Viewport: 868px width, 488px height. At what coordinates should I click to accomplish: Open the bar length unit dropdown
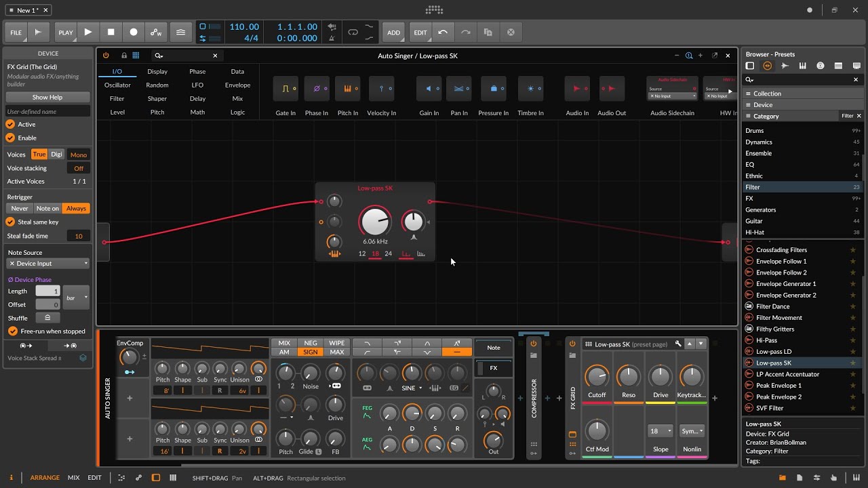click(x=76, y=298)
